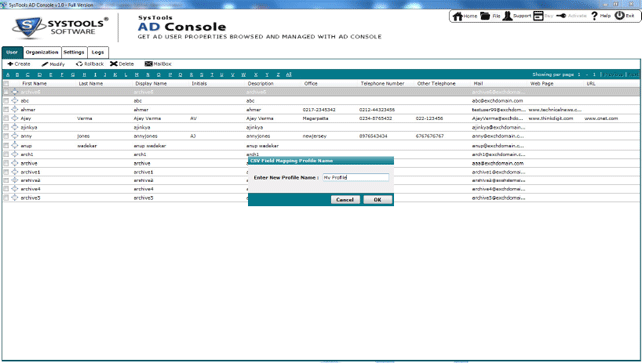
Task: Click 022-123456 other telephone cell
Action: point(429,118)
